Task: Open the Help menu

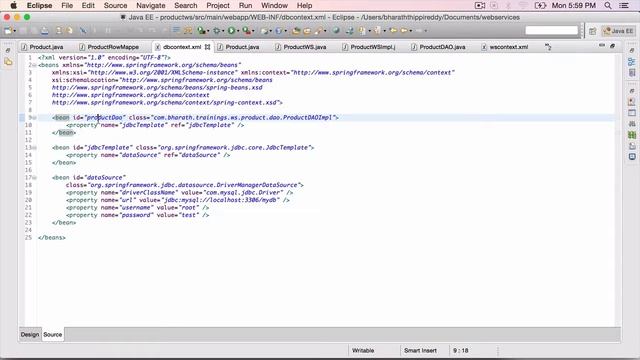Action: [304, 6]
